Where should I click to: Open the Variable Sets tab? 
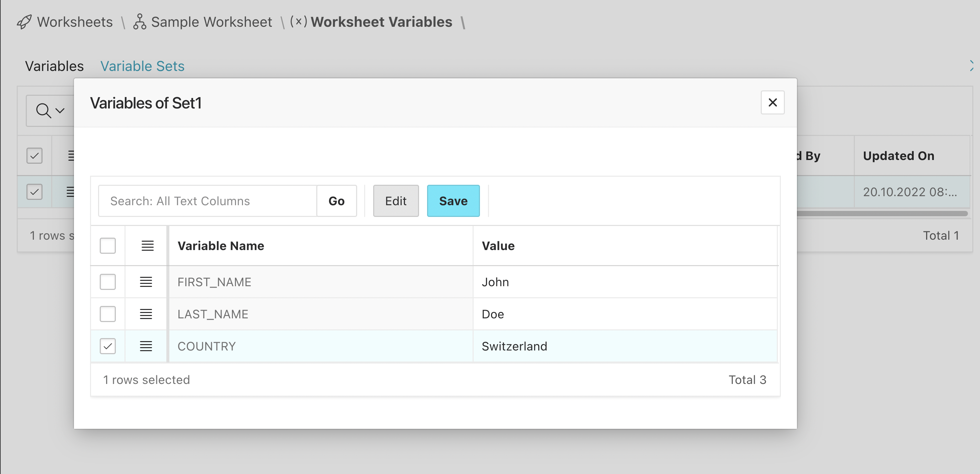142,66
